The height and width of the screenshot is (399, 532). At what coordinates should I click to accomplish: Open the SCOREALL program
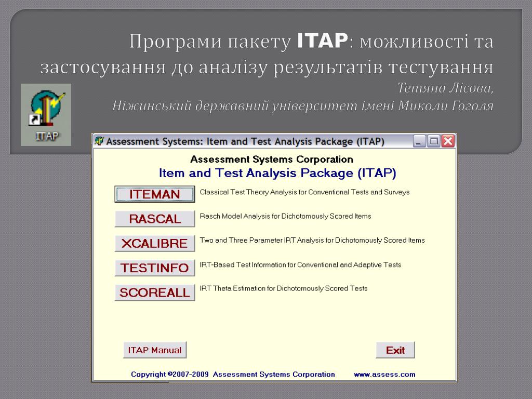click(x=155, y=292)
